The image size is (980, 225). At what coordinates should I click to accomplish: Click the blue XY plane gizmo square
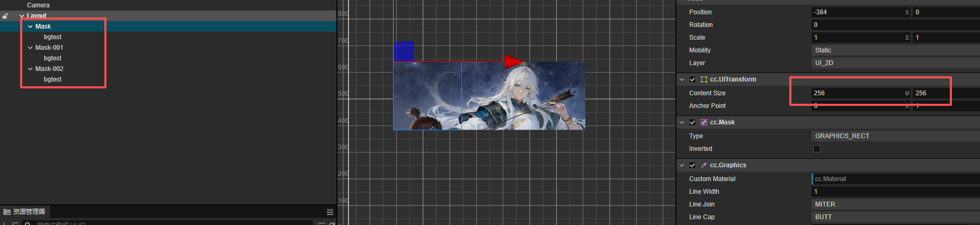(404, 51)
